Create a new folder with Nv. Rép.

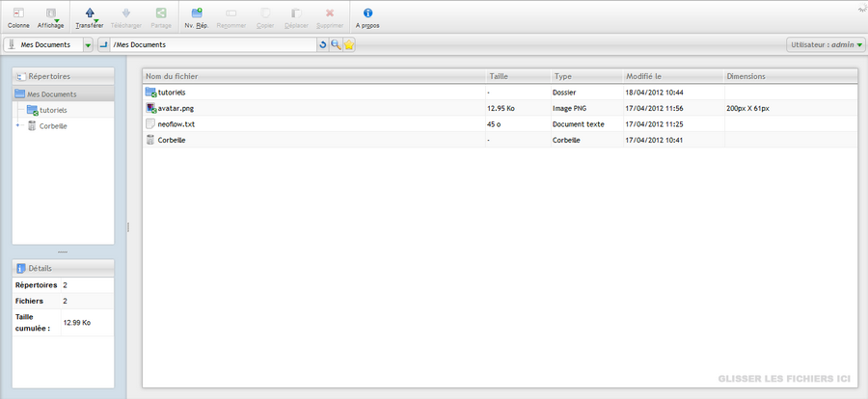click(x=197, y=13)
